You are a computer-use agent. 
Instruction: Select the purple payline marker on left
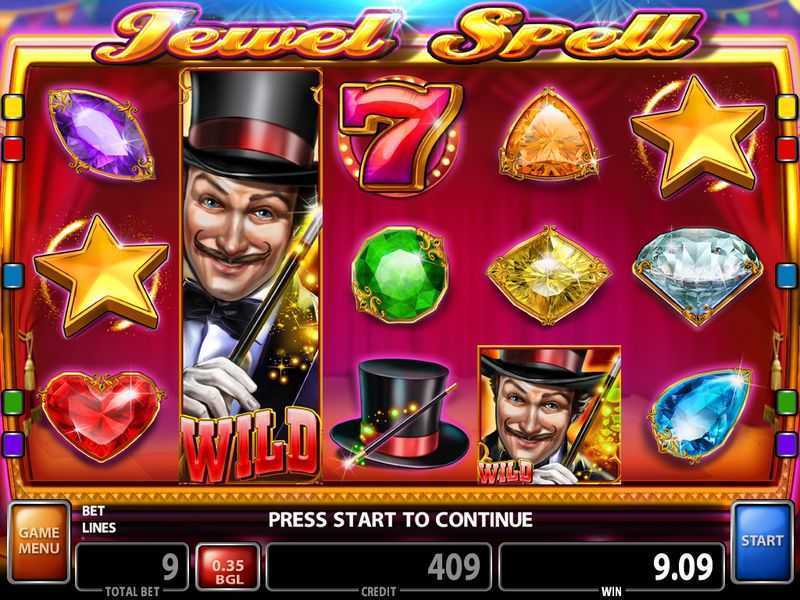click(14, 445)
